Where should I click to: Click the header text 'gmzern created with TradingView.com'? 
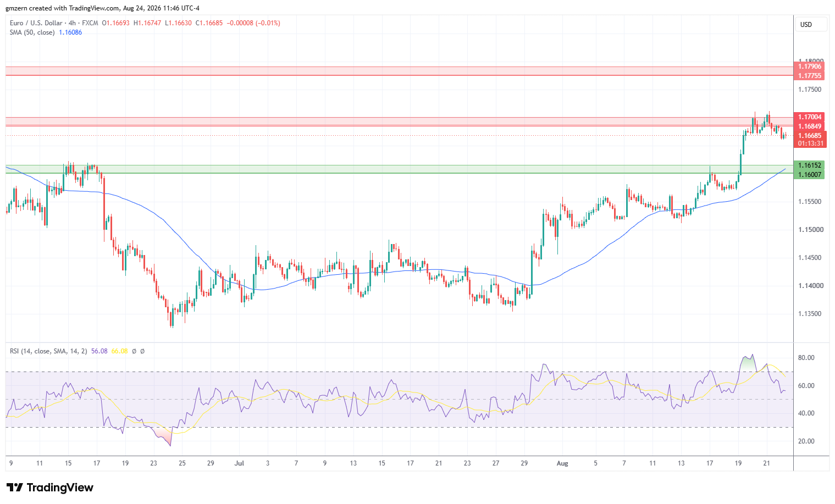point(62,8)
